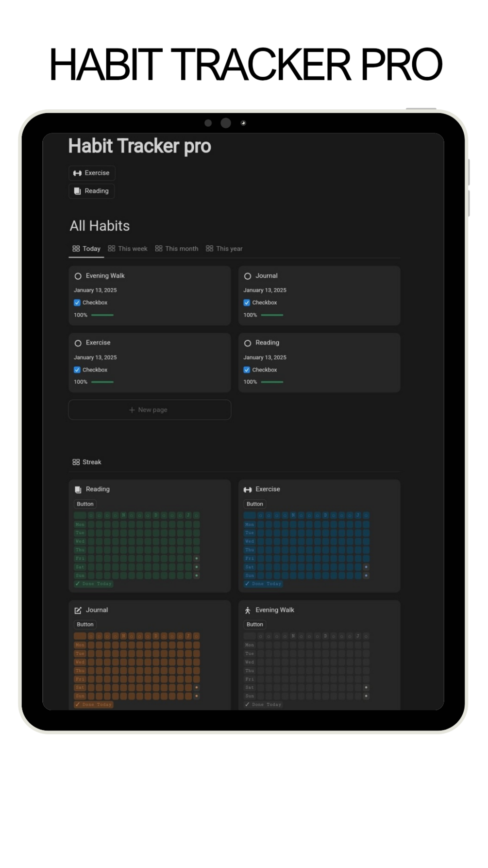
Task: Click the grid icon beside Today tab
Action: coord(76,249)
